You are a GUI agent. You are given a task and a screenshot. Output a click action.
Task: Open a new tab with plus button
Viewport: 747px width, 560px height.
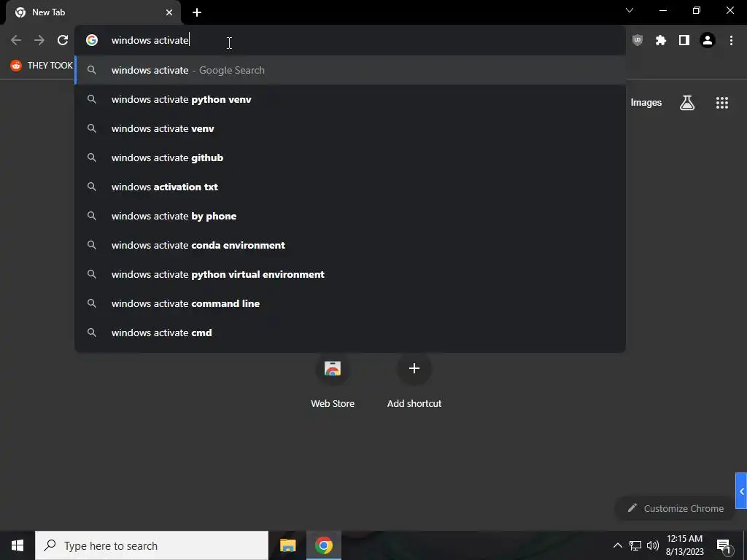pyautogui.click(x=197, y=12)
